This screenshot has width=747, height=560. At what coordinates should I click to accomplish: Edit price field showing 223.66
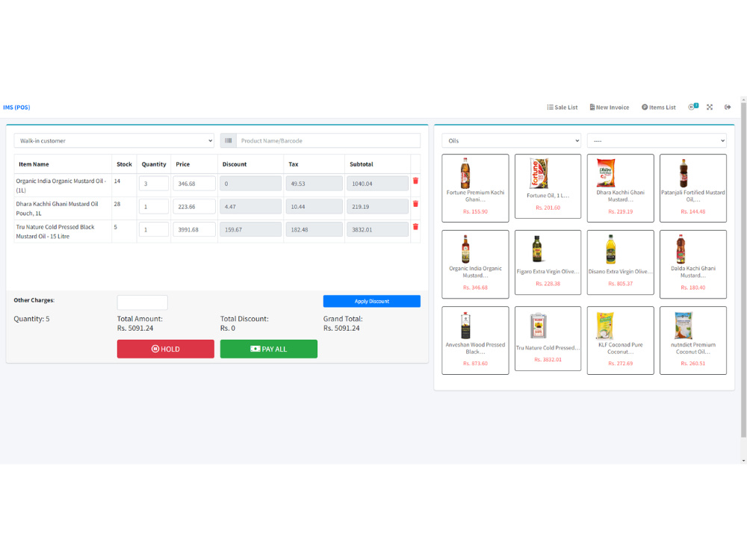point(194,206)
